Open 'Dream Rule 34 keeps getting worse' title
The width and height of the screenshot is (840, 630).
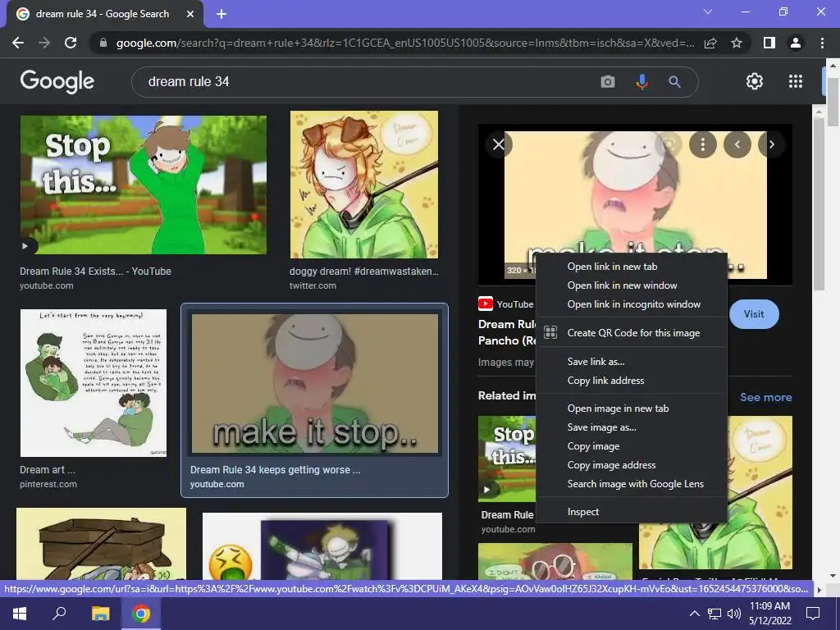coord(275,470)
